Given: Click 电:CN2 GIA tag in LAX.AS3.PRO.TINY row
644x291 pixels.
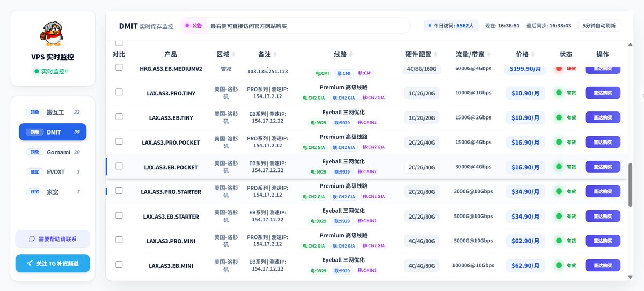Looking at the screenshot, I should (313, 98).
